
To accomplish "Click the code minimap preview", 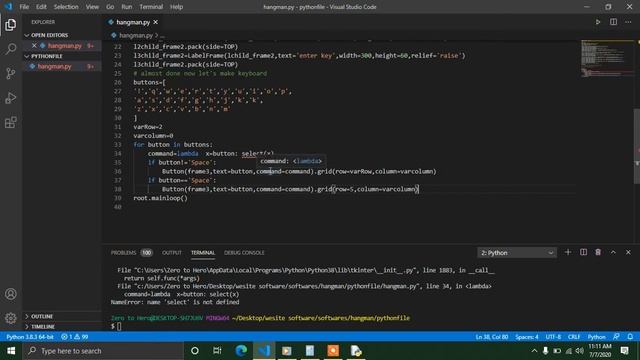I will tap(607, 58).
